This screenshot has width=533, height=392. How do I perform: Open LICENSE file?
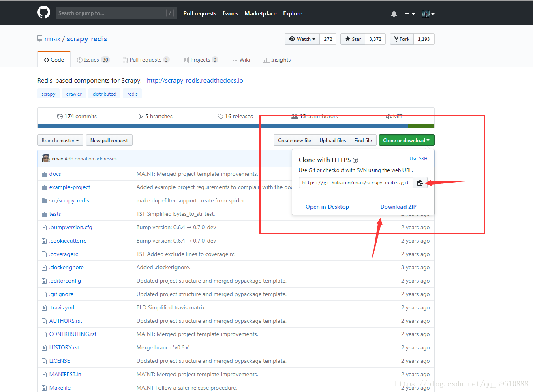[60, 361]
